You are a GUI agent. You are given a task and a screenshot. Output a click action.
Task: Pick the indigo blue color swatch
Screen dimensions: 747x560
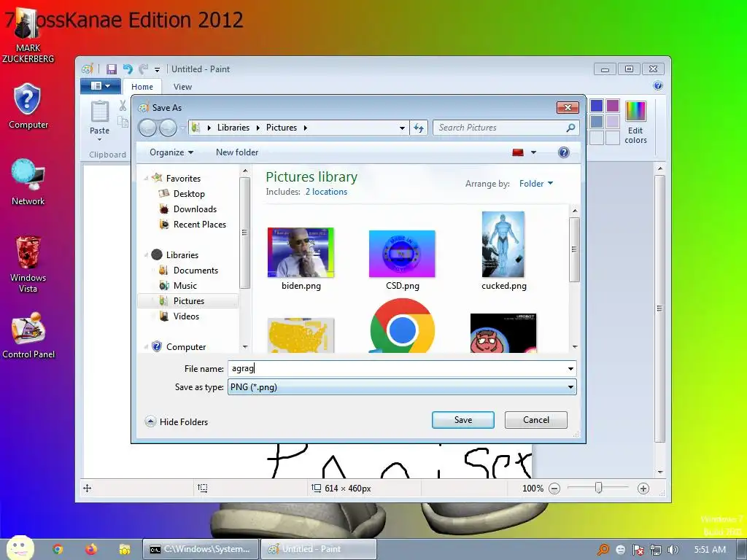(x=597, y=105)
